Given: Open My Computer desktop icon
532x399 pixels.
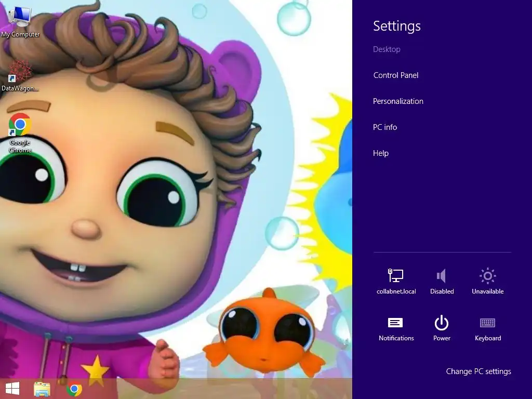Looking at the screenshot, I should tap(20, 22).
